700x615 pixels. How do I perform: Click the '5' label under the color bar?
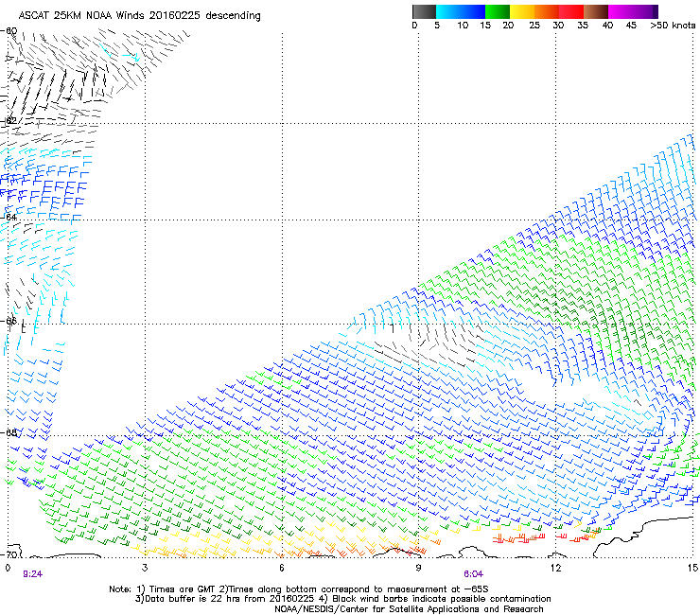437,26
